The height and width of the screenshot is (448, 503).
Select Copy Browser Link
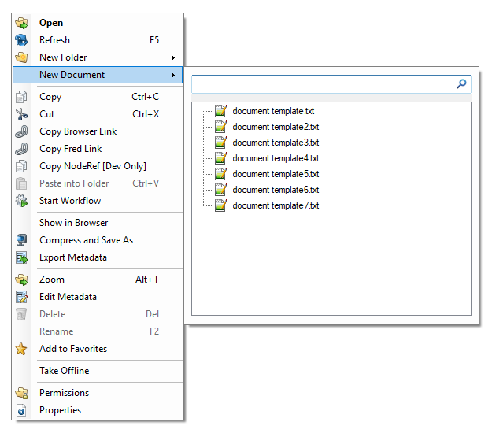pos(98,131)
